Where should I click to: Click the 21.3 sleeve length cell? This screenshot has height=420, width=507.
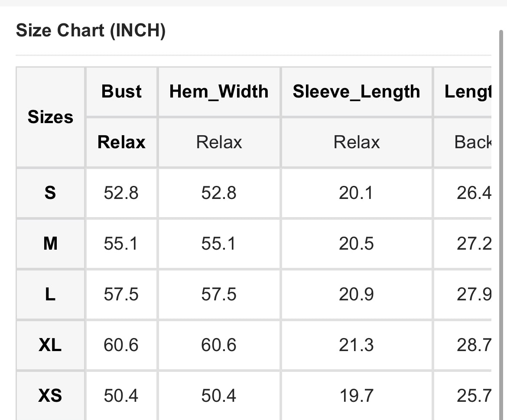coord(356,345)
